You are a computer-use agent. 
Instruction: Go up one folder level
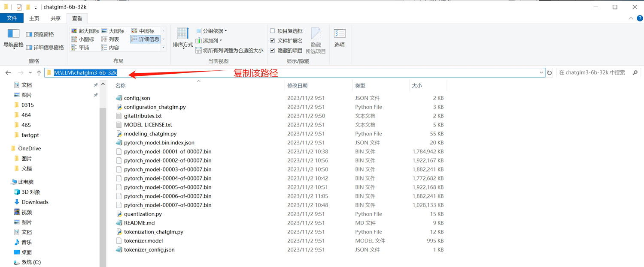pos(39,73)
